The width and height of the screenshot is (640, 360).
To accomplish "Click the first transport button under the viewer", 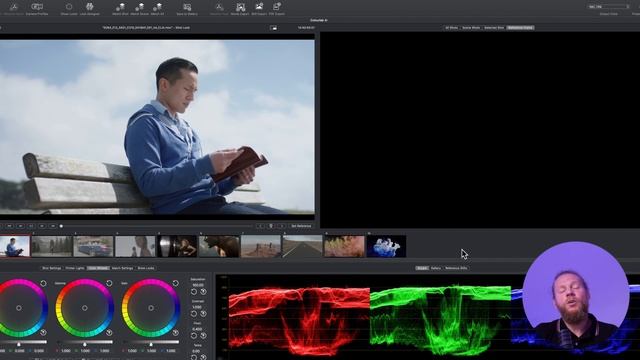I will (x=9, y=226).
